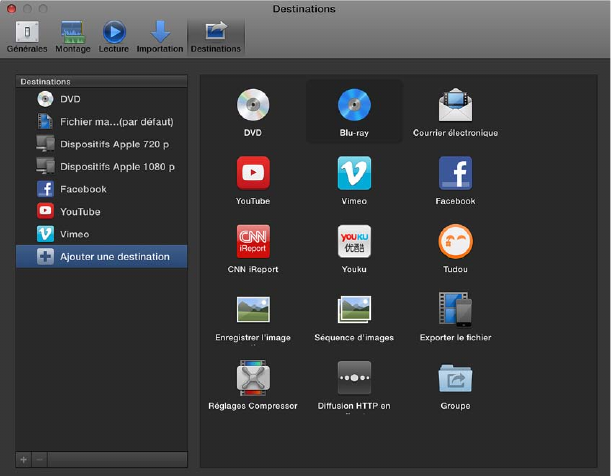The height and width of the screenshot is (476, 611).
Task: Choose Dispositifs Apple 1080 p destination
Action: (x=101, y=167)
